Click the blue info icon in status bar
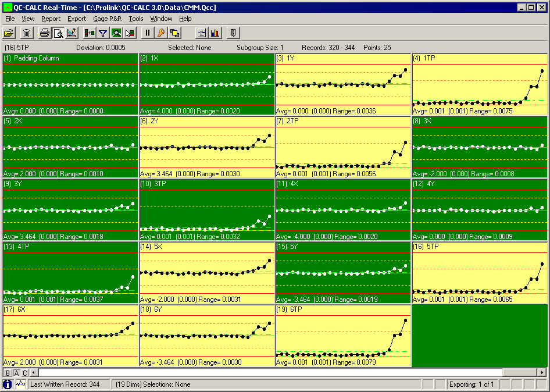The width and height of the screenshot is (550, 392). coord(8,384)
